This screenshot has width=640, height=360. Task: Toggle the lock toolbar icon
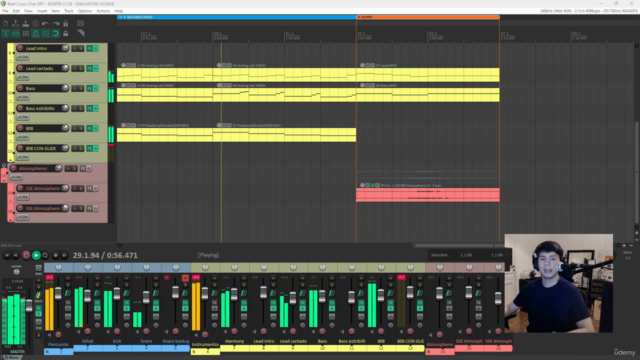tap(65, 33)
